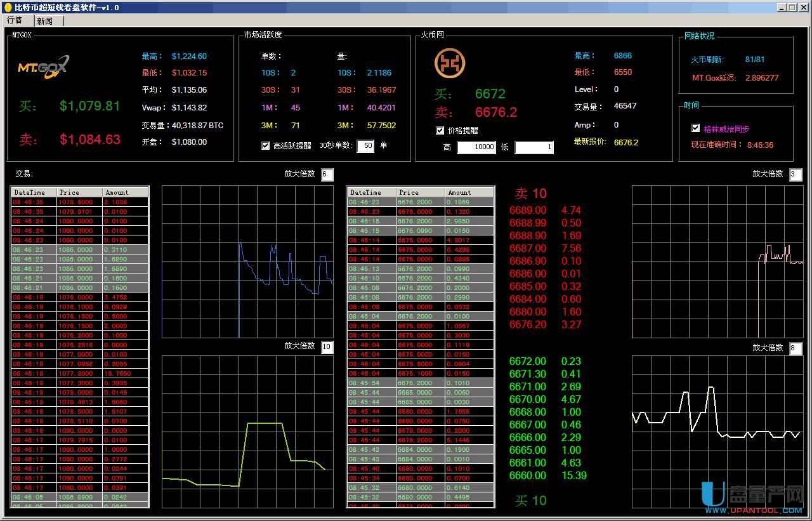Click DateTime header in MTGOX trade table

[34, 192]
